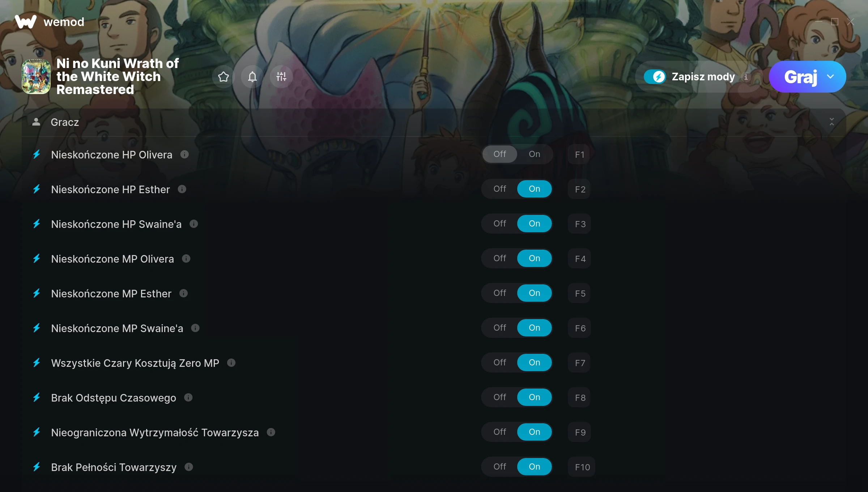Open the Graj button dropdown arrow
The height and width of the screenshot is (492, 868).
tap(830, 77)
